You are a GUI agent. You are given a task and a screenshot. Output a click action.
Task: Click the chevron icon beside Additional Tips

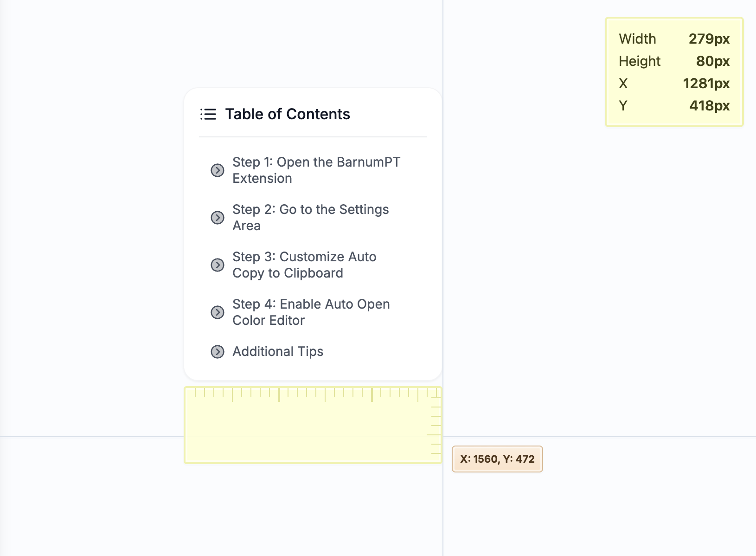[217, 352]
